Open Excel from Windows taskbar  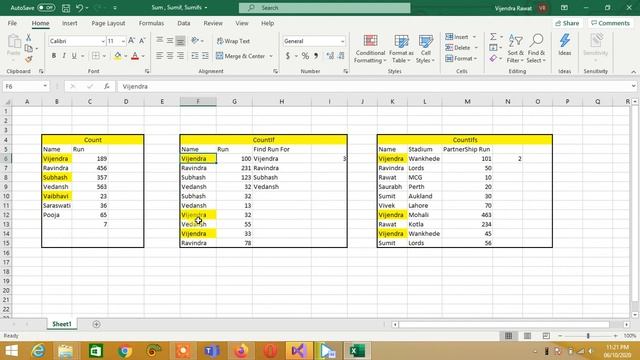point(358,351)
